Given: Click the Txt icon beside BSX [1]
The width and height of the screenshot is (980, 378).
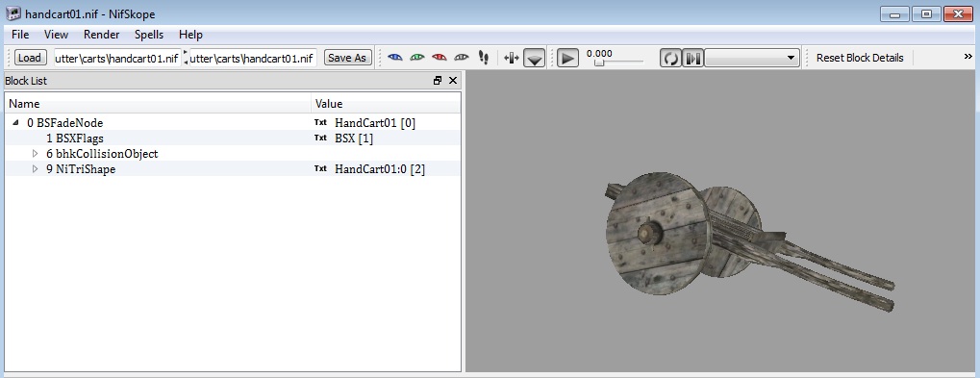Looking at the screenshot, I should [x=320, y=139].
